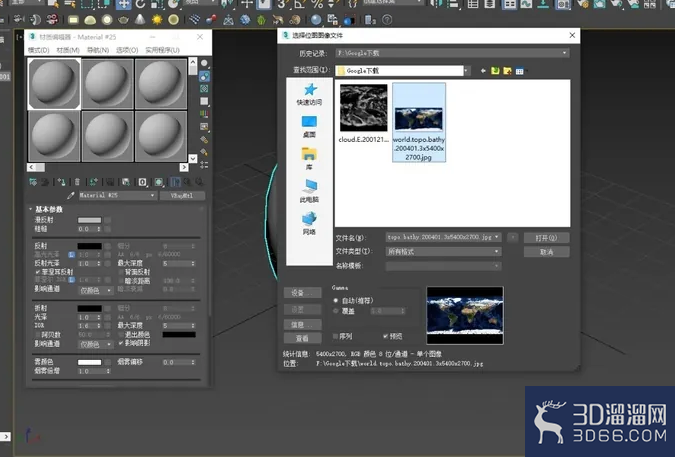
Task: Click the 设备... device button
Action: coord(302,293)
